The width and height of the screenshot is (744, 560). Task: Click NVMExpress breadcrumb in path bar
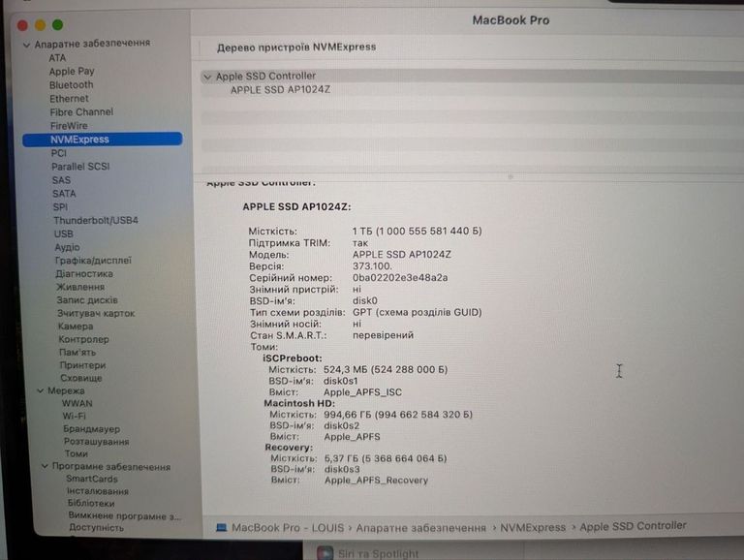(x=533, y=527)
